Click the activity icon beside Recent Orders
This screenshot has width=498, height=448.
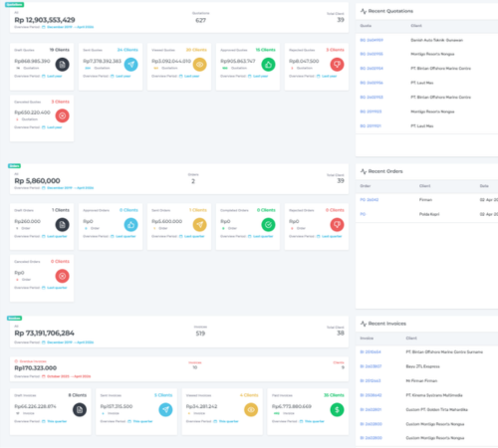[x=364, y=171]
